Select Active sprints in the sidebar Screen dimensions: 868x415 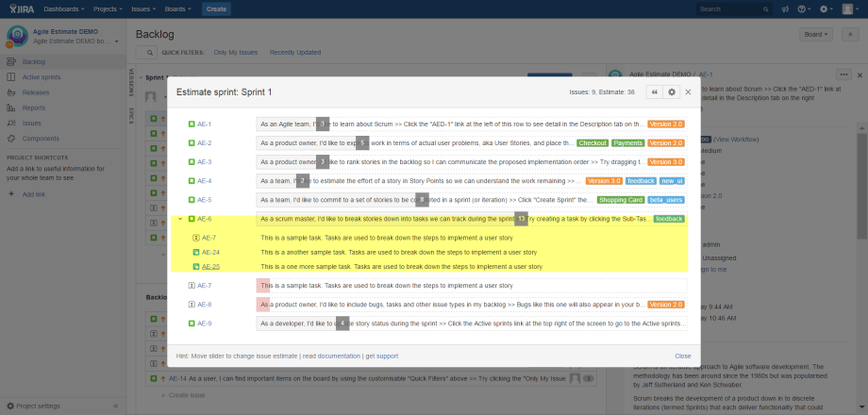pyautogui.click(x=42, y=76)
